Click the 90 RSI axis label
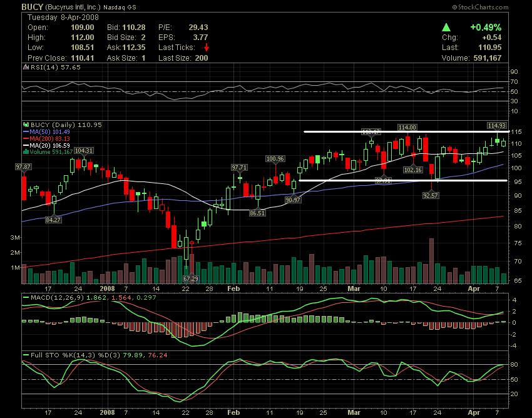This screenshot has height=418, width=532. [514, 71]
